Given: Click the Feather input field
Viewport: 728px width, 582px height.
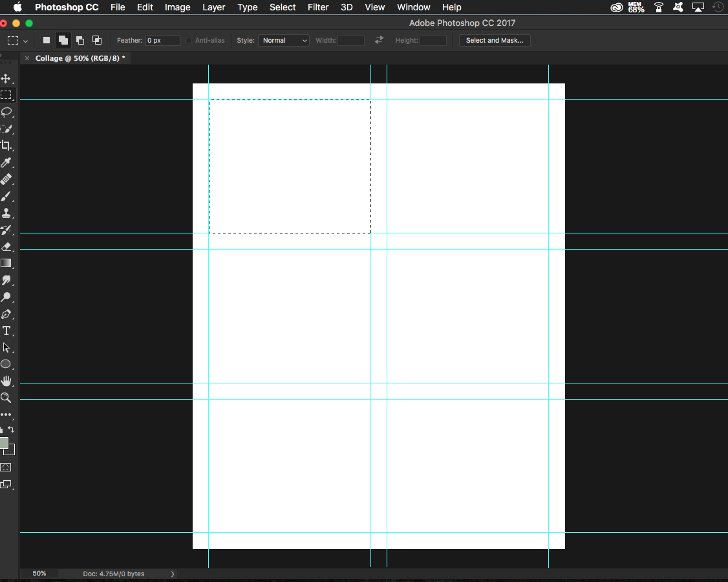Looking at the screenshot, I should (162, 40).
